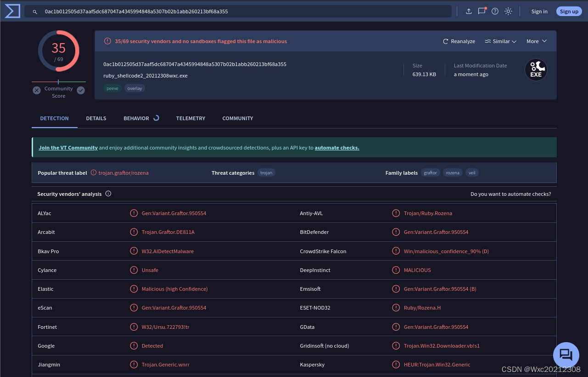Open the upload file icon
The image size is (588, 377).
[469, 11]
